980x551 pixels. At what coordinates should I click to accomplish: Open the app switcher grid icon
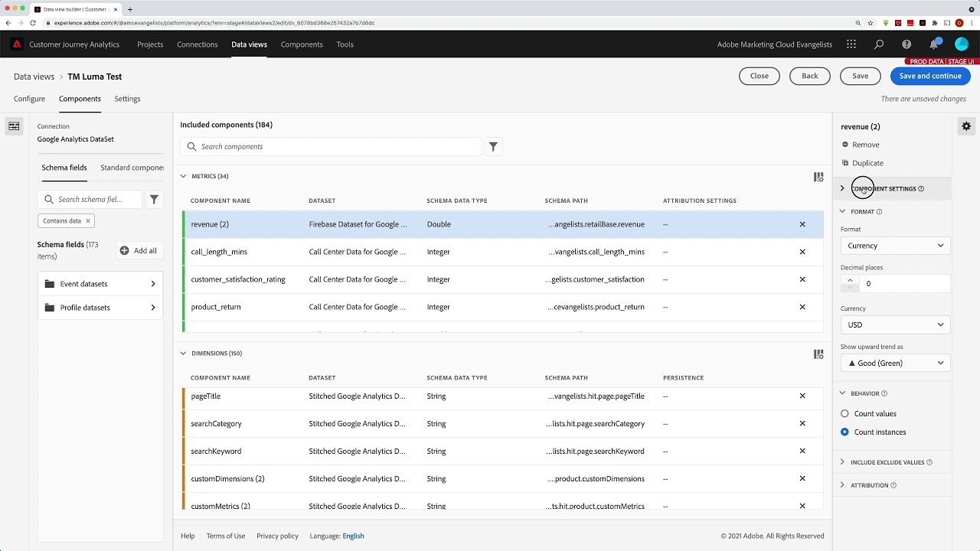(851, 44)
